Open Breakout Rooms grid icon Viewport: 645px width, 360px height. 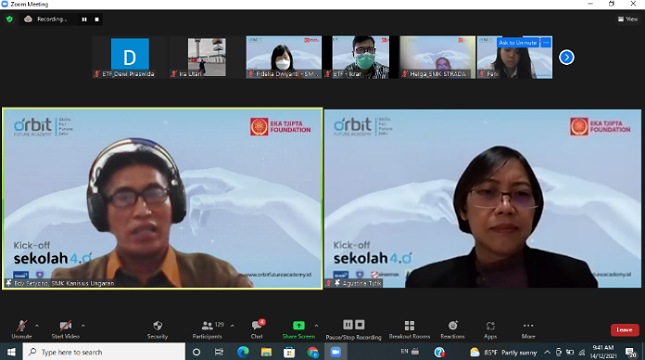(x=409, y=326)
